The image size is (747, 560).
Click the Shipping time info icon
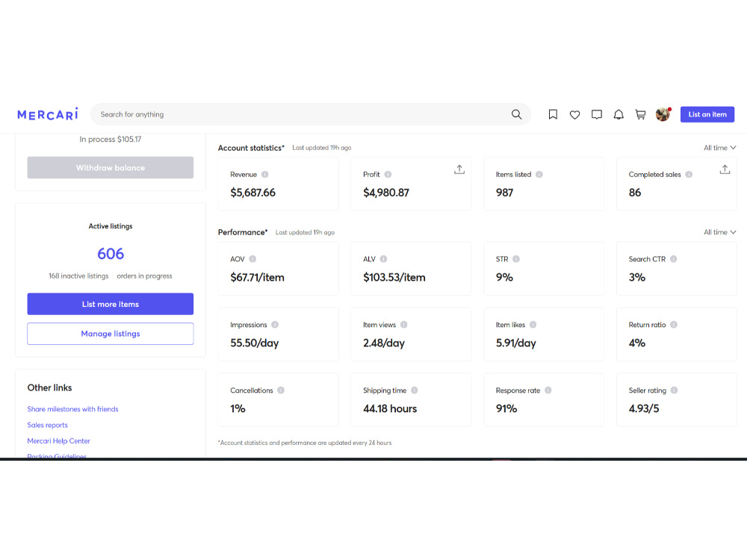pyautogui.click(x=414, y=391)
